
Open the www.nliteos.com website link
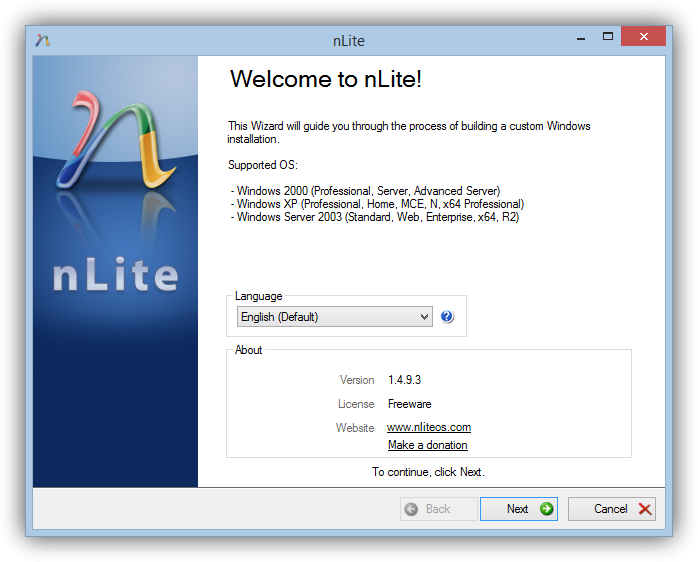(429, 427)
